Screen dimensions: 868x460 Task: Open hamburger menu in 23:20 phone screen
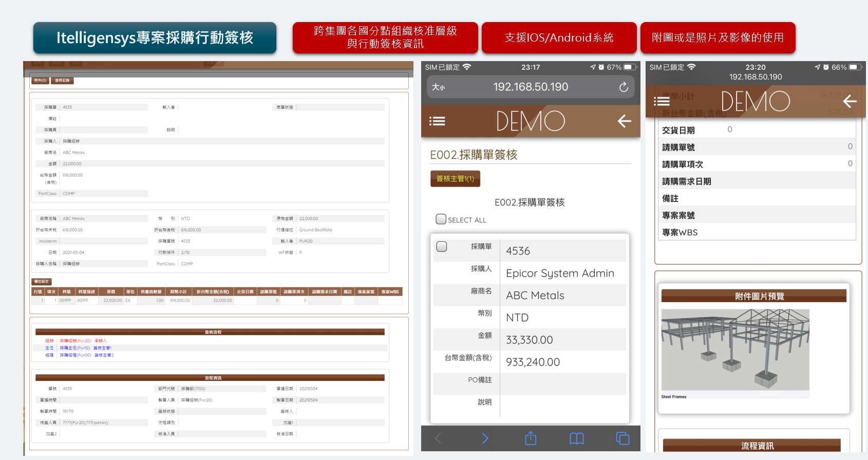click(662, 101)
